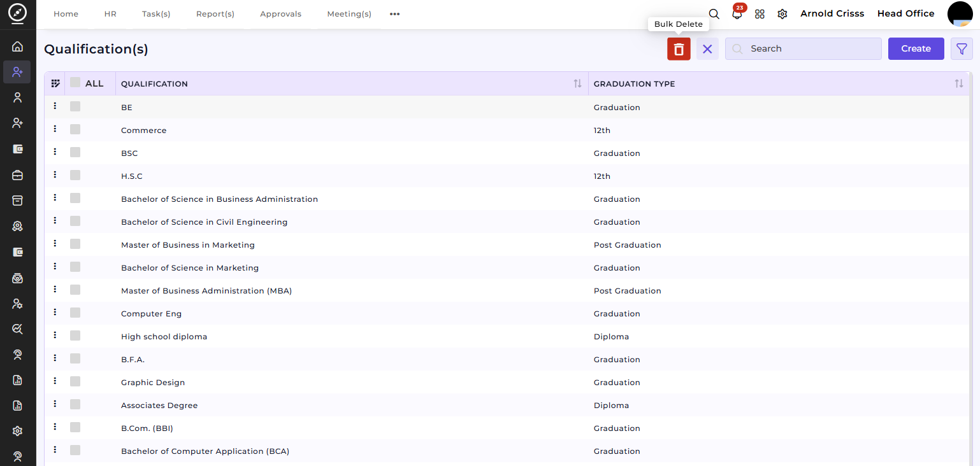Open the gear icon beside Arnold Crisss

coord(782,14)
